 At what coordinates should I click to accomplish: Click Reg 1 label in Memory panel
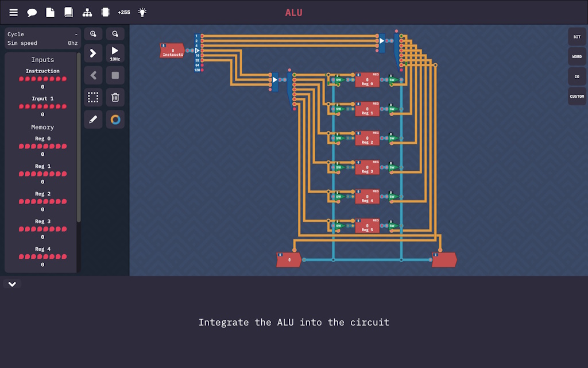[x=42, y=166]
